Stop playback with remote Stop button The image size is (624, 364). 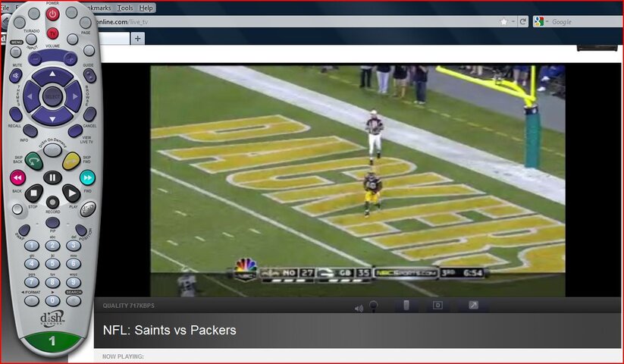pos(34,193)
